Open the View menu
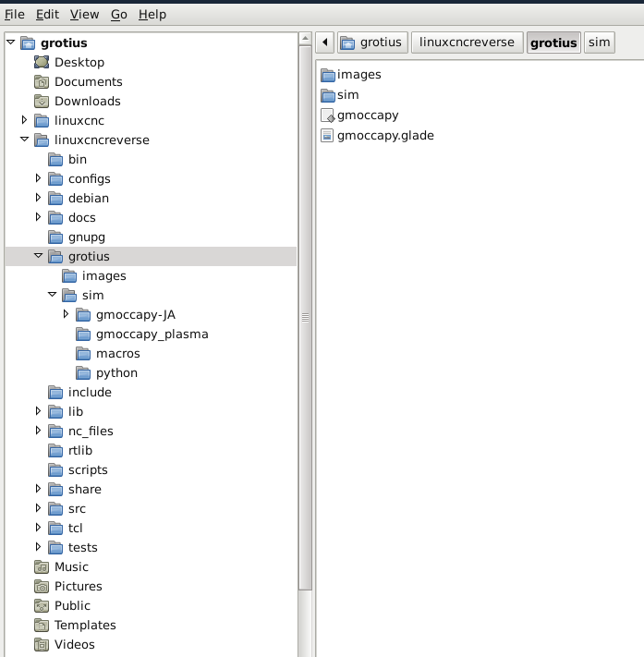 click(x=84, y=14)
